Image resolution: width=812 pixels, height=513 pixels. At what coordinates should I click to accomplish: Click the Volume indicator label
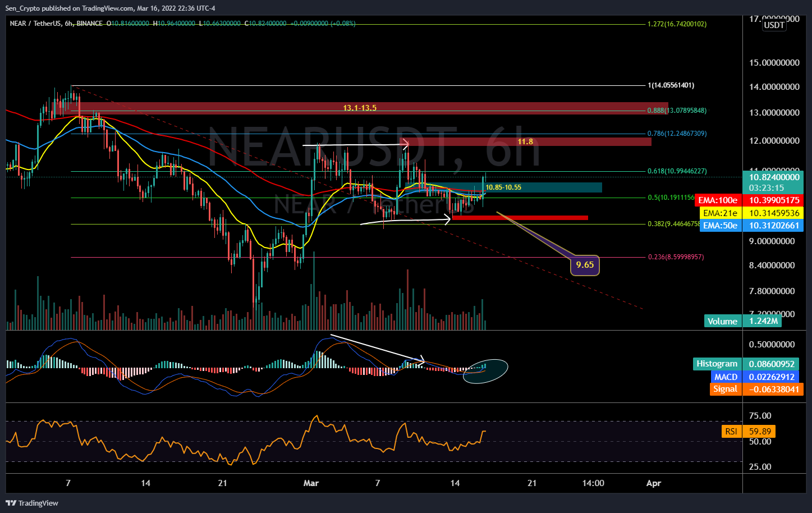point(722,321)
